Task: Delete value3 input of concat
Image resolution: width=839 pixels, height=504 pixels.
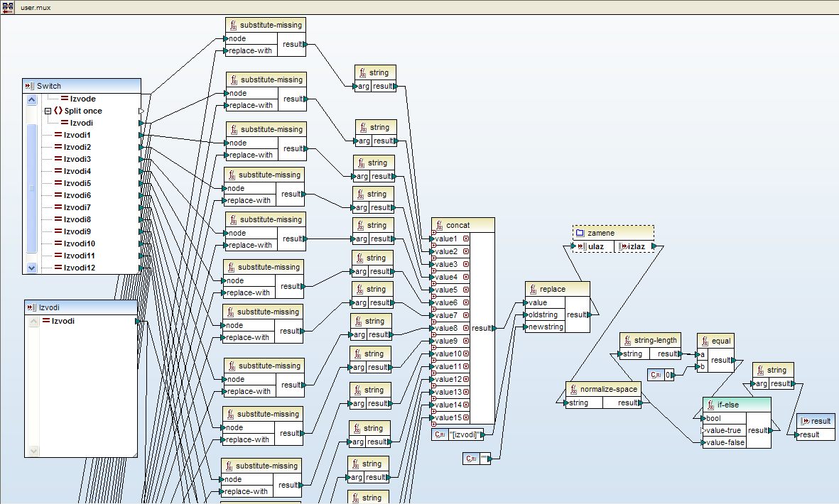Action: click(x=466, y=265)
